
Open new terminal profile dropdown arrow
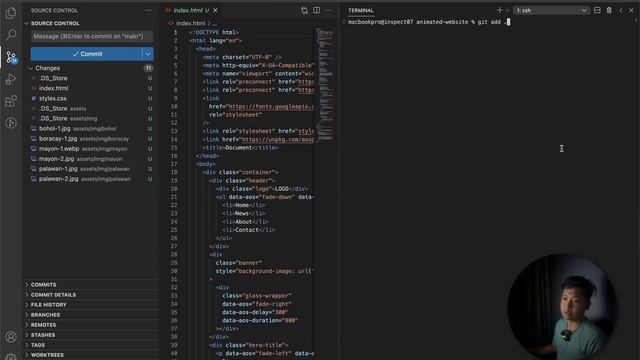[x=507, y=10]
